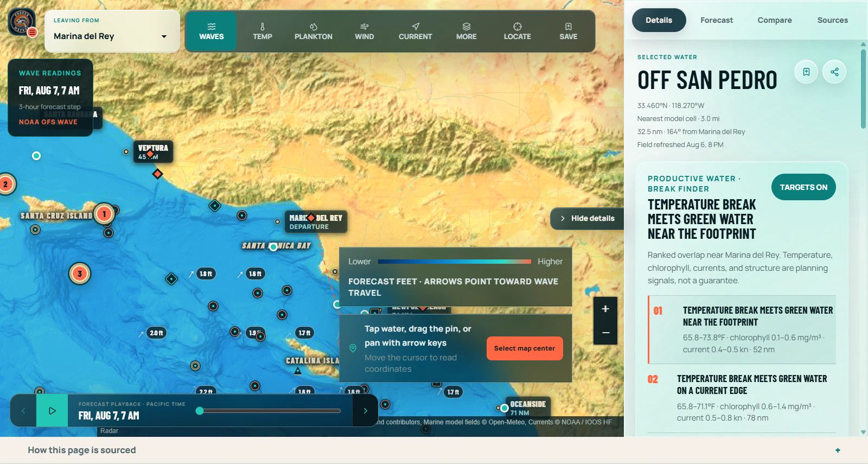868x464 pixels.
Task: Bookmark the Off San Pedro spot
Action: (806, 72)
